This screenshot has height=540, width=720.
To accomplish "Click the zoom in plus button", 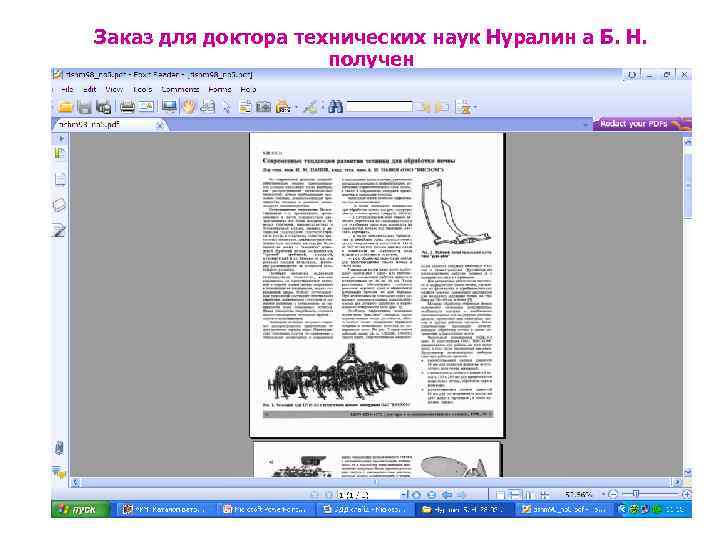I will coord(686,495).
